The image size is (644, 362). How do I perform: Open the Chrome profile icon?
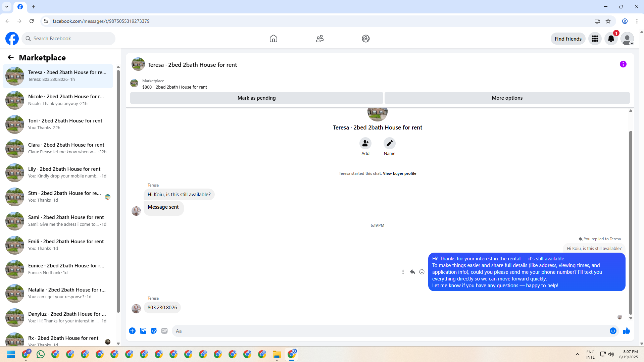click(625, 21)
